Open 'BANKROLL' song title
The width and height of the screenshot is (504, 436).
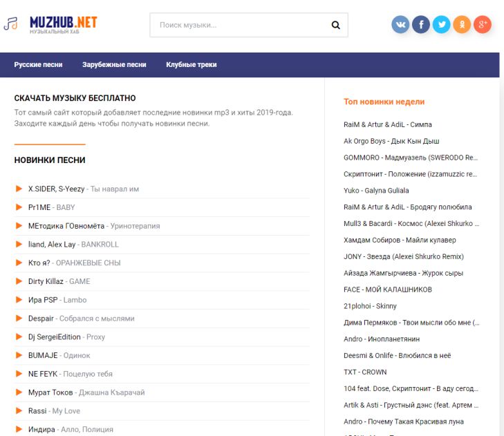(100, 245)
